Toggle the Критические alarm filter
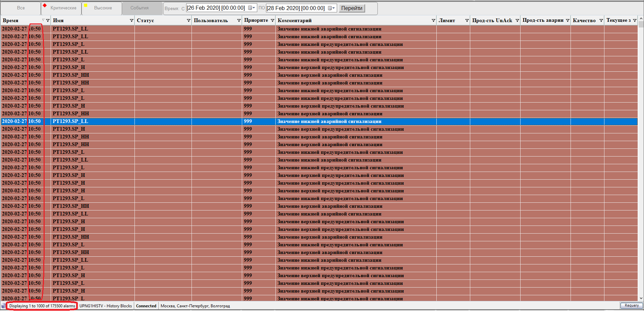 click(x=61, y=8)
